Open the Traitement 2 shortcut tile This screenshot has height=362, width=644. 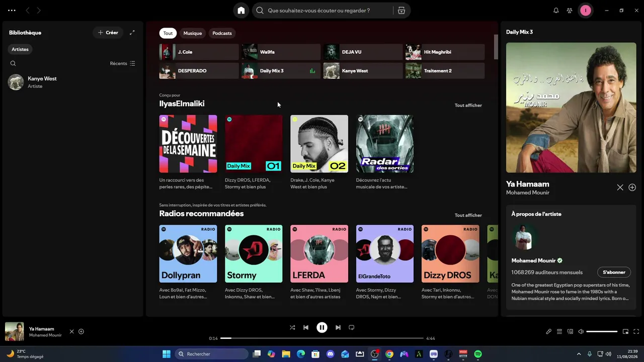[445, 71]
